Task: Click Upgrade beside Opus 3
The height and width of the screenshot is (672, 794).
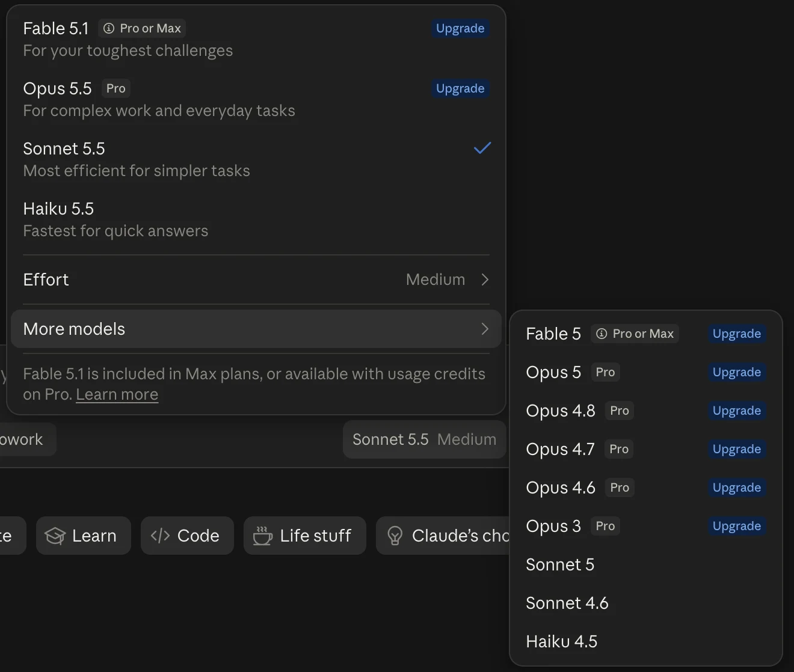Action: point(737,526)
